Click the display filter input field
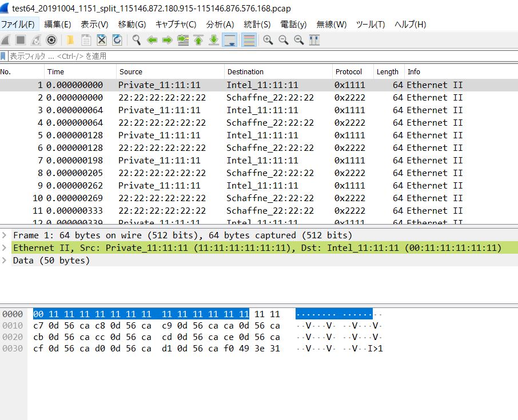 point(257,56)
